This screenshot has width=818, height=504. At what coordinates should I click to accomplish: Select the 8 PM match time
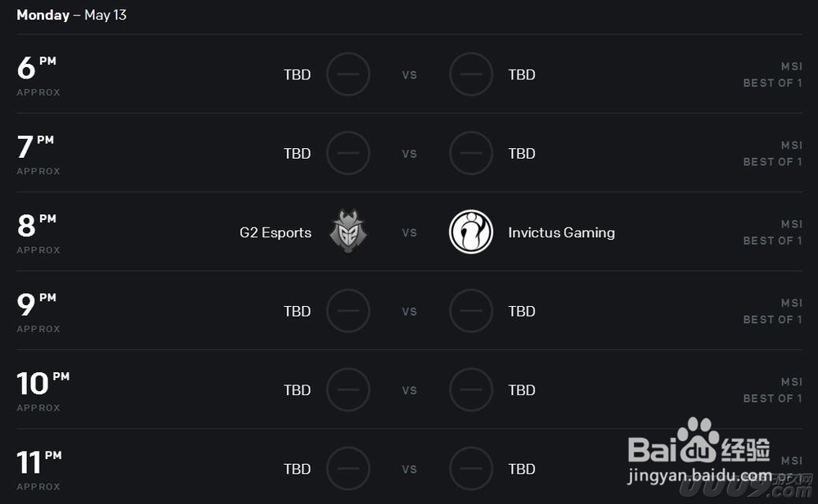[37, 225]
